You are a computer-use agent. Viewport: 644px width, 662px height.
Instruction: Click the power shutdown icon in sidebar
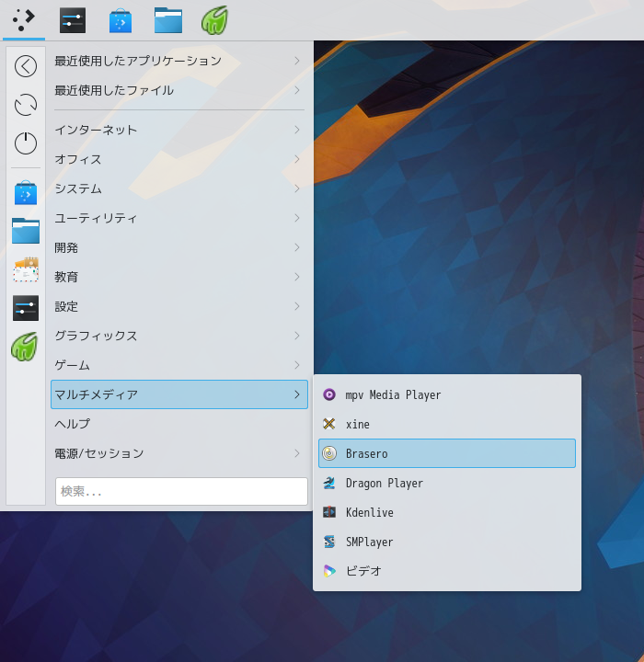(26, 143)
